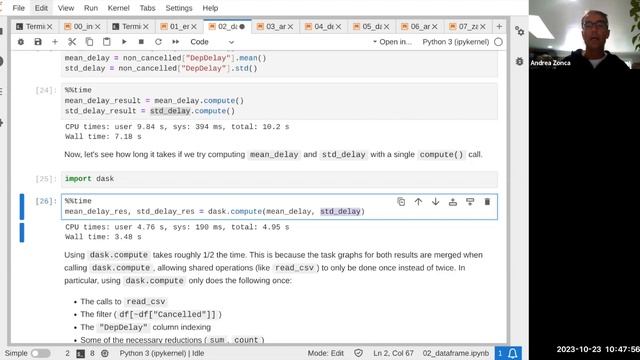Switch to the 06_ar notebook tab

420,27
